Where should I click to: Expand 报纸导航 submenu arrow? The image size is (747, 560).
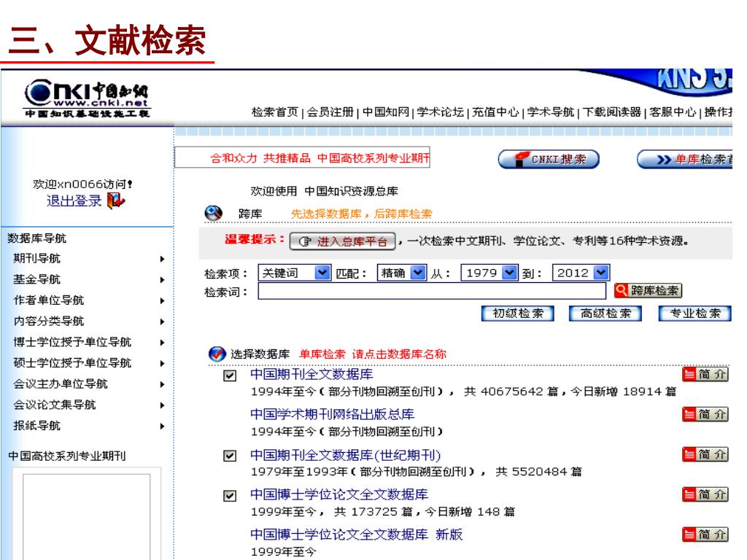point(162,426)
